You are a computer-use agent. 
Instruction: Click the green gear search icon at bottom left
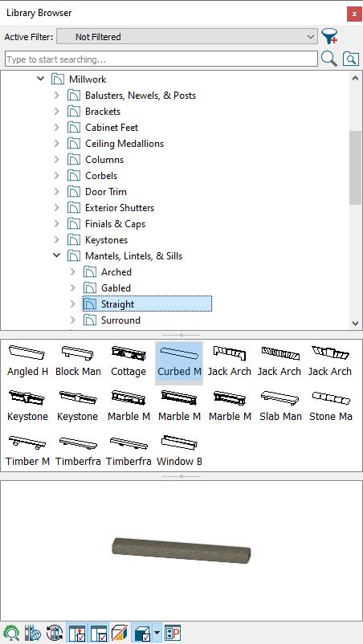(x=10, y=633)
